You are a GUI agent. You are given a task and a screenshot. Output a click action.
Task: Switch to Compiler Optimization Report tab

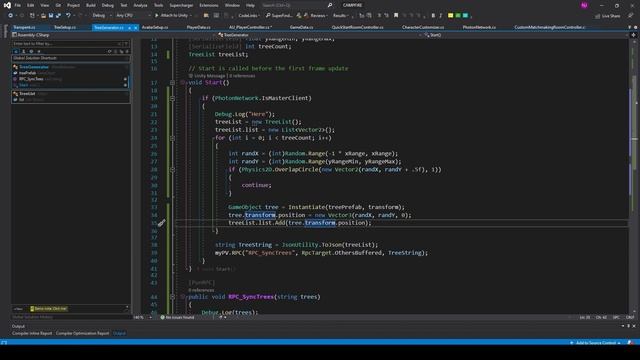(x=82, y=333)
